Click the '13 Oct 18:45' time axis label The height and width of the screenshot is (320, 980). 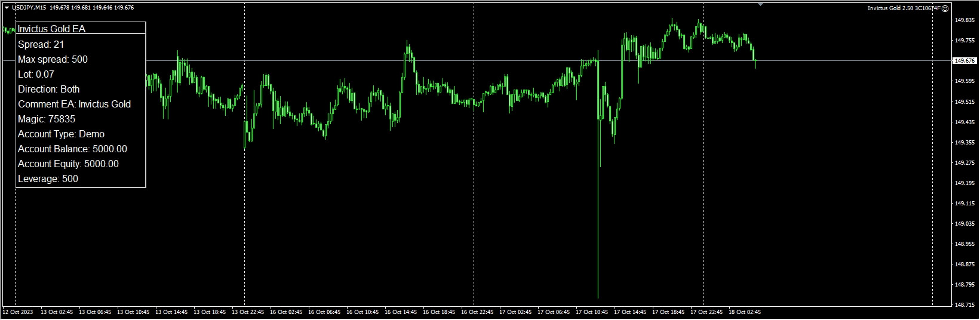pos(210,312)
